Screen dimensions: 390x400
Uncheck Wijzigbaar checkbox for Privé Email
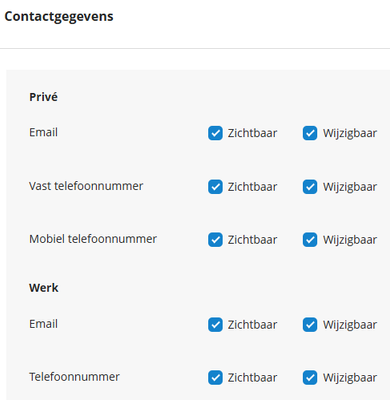310,133
